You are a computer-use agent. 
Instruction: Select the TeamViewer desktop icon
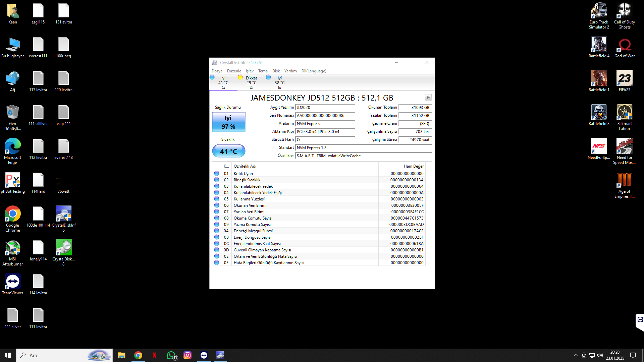[12, 285]
